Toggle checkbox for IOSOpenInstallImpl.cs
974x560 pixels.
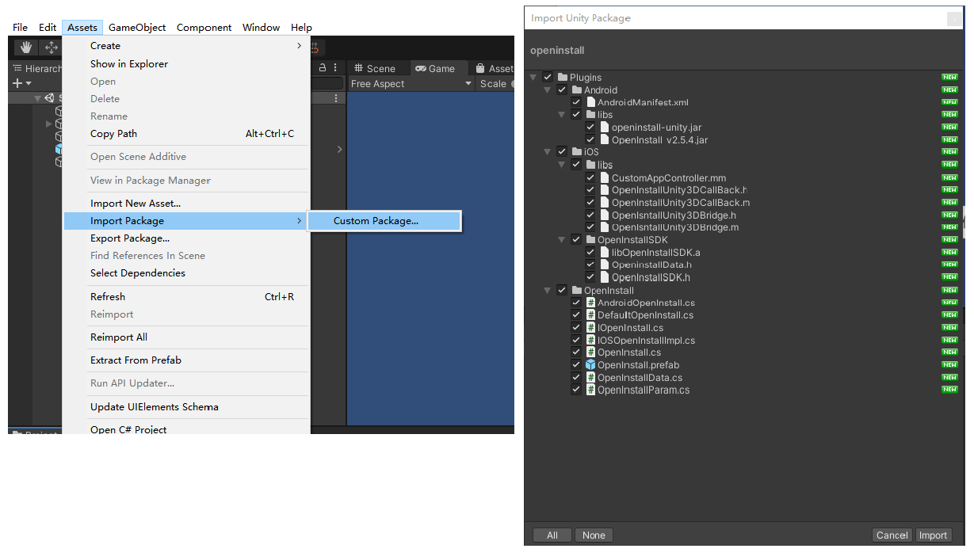(576, 341)
